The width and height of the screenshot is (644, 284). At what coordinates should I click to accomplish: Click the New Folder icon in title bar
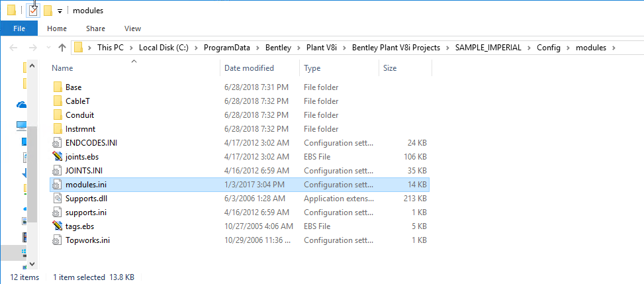pyautogui.click(x=48, y=11)
